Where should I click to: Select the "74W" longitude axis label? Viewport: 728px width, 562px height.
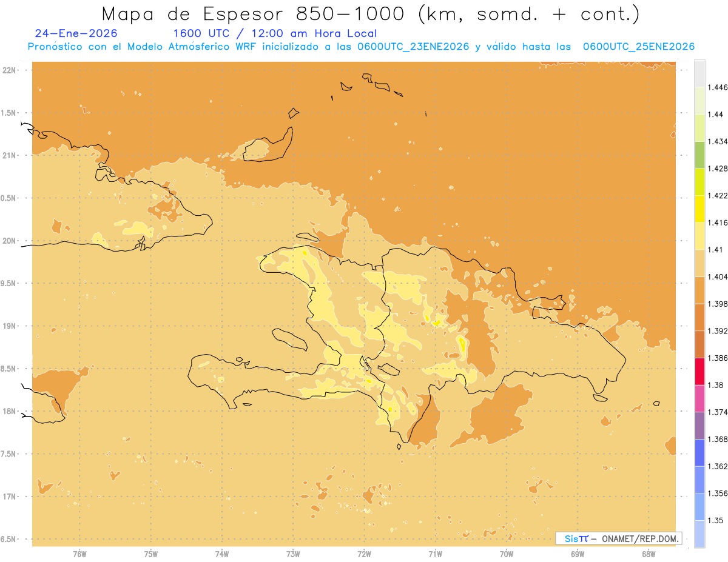click(222, 554)
